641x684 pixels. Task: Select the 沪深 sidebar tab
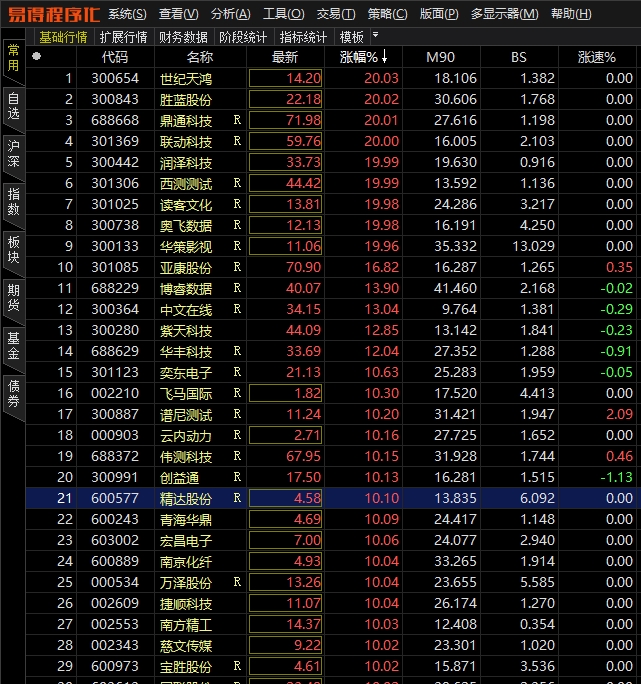click(14, 154)
